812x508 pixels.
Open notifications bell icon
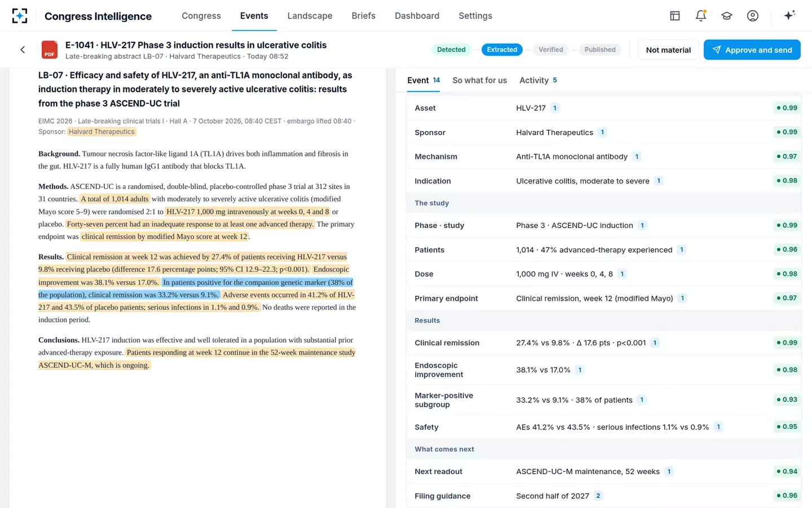pos(701,16)
